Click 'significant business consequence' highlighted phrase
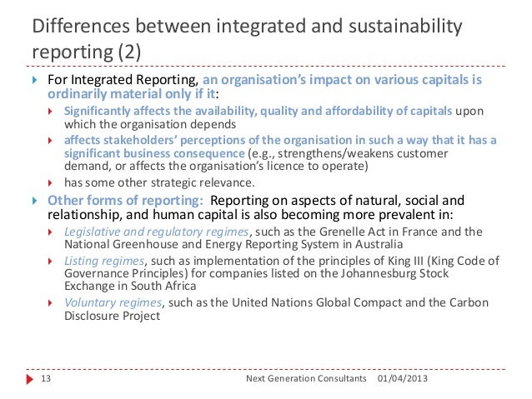The width and height of the screenshot is (532, 399). point(154,153)
